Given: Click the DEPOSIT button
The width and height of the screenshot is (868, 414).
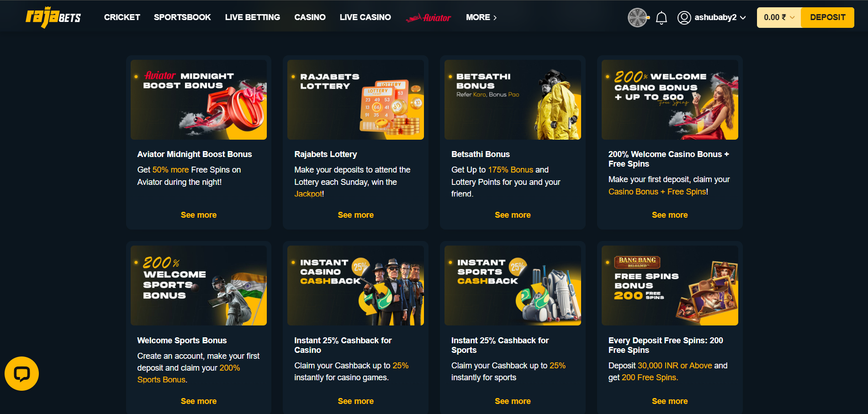Looking at the screenshot, I should click(x=827, y=17).
